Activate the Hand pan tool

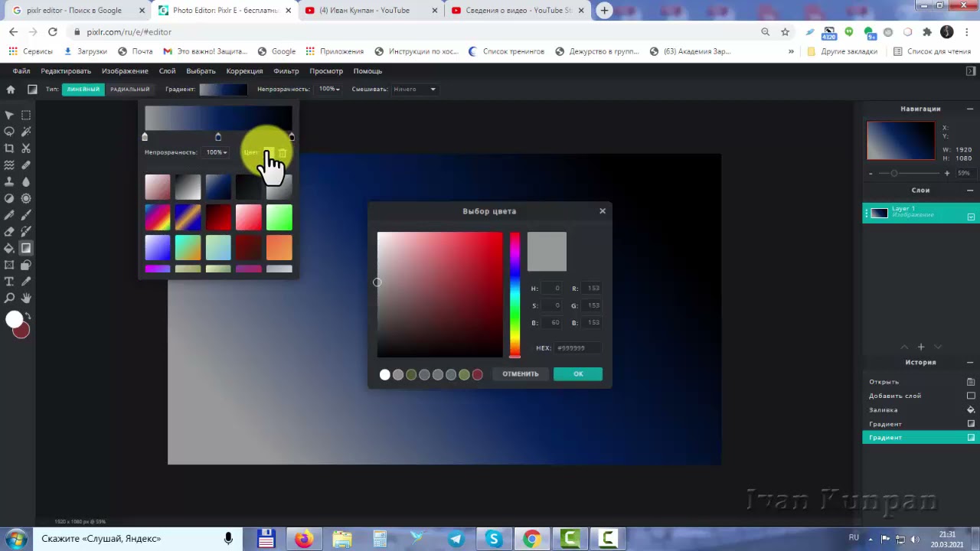pyautogui.click(x=26, y=298)
